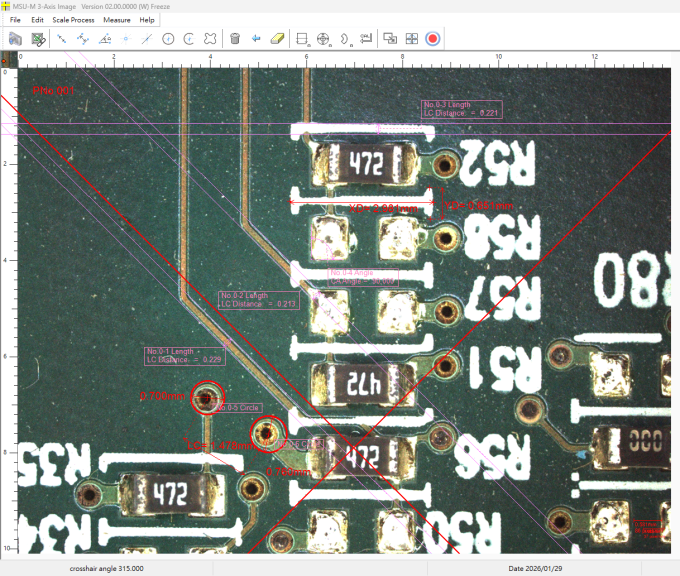Expand the Help menu

pyautogui.click(x=147, y=20)
